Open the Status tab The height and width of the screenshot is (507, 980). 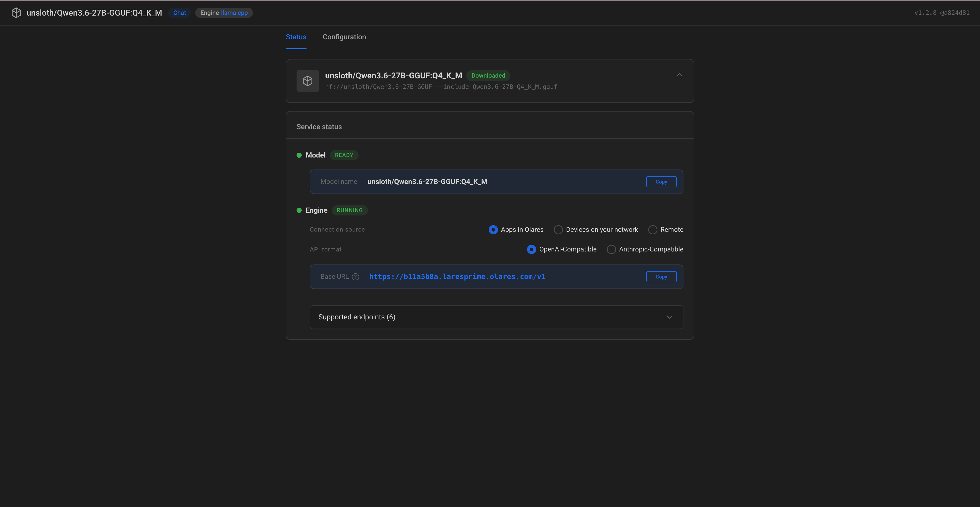point(296,37)
